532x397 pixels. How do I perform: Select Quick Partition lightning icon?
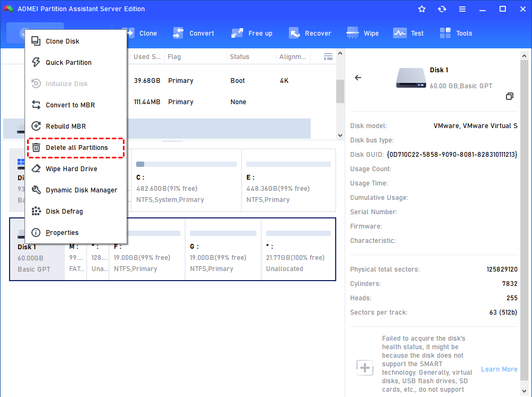coord(36,62)
